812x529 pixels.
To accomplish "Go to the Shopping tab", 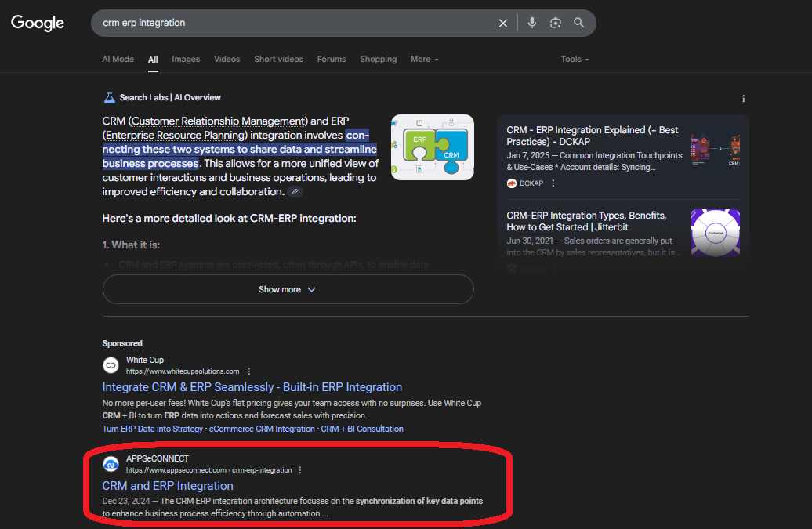I will tap(378, 59).
